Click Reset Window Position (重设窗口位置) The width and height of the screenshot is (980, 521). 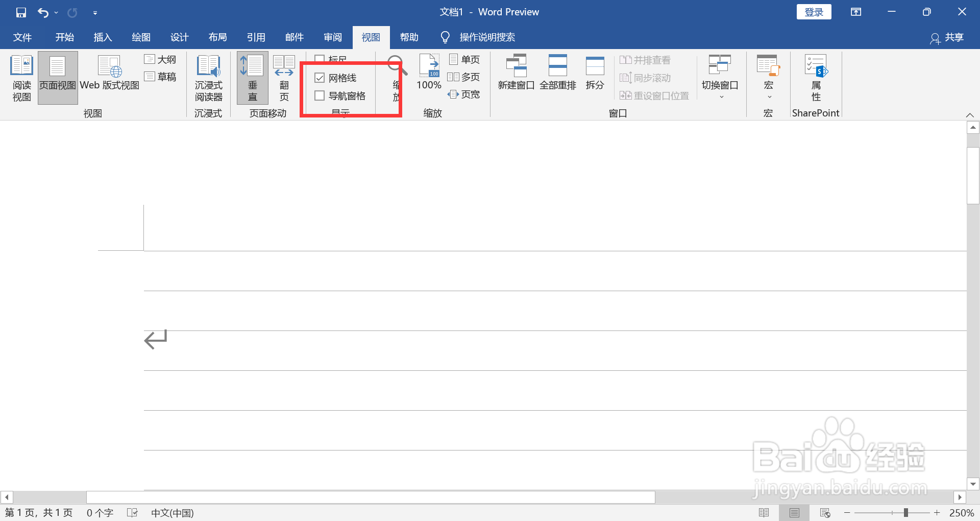pyautogui.click(x=654, y=96)
